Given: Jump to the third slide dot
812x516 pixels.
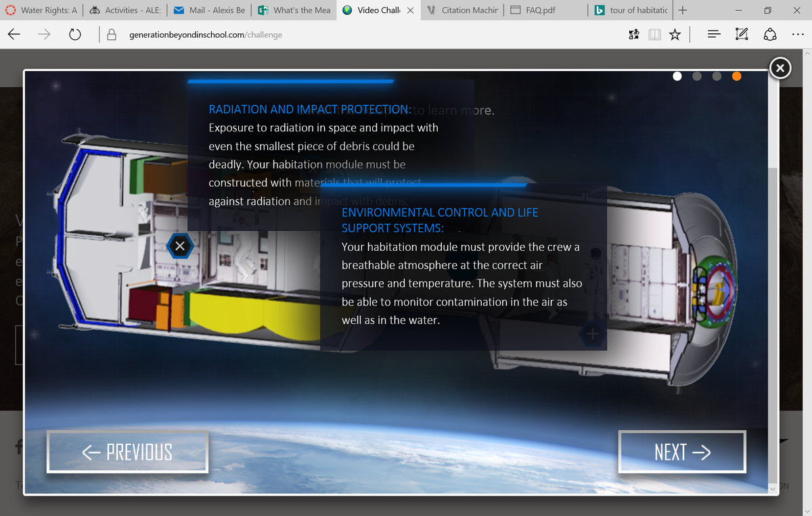Looking at the screenshot, I should click(x=717, y=76).
